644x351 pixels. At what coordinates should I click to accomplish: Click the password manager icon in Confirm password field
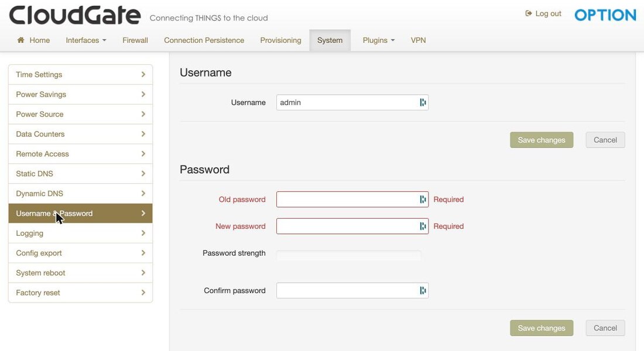(423, 291)
